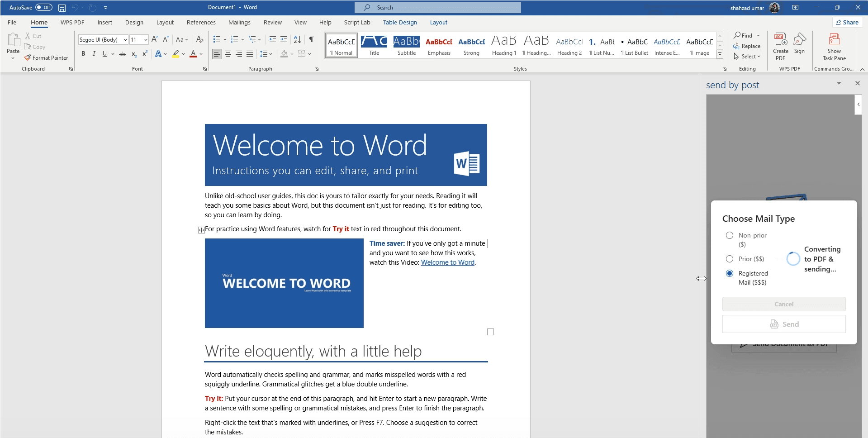Open the Paragraph dialog launcher
The width and height of the screenshot is (868, 438).
(x=317, y=69)
